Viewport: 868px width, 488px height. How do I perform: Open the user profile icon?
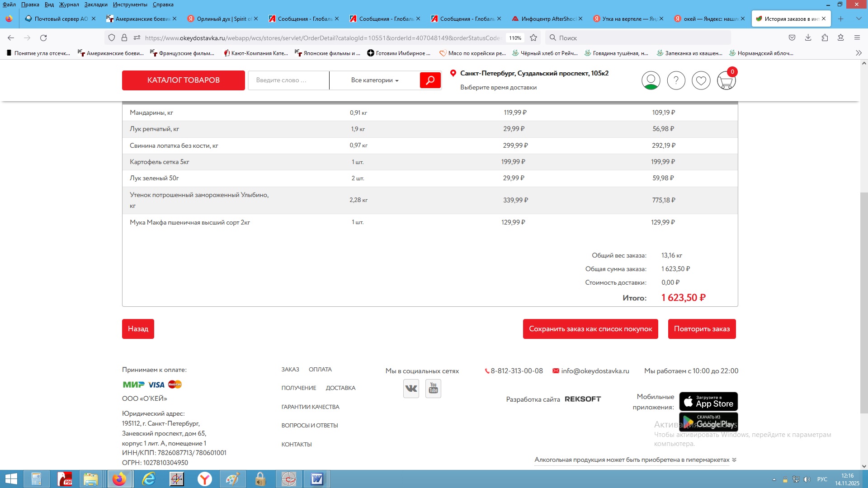pos(651,81)
